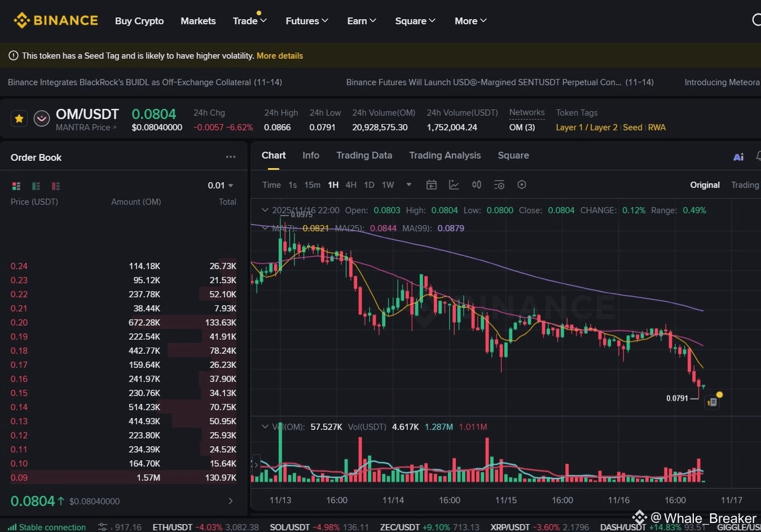Open the Markets page
761x532 pixels.
[198, 21]
